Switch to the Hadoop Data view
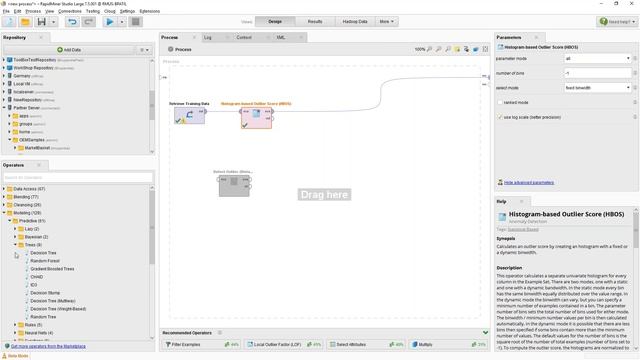This screenshot has width=640, height=360. 355,22
